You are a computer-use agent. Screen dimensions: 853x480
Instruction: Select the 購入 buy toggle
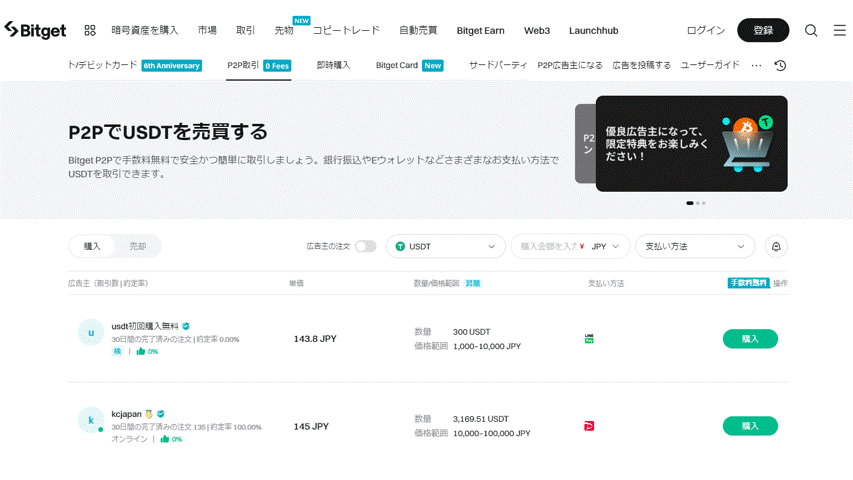(92, 247)
